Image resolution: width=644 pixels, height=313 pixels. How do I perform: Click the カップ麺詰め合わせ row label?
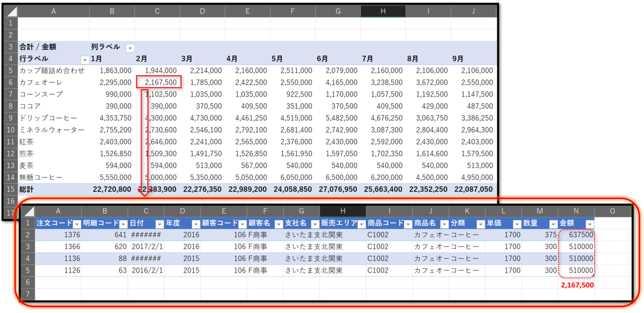(x=52, y=70)
